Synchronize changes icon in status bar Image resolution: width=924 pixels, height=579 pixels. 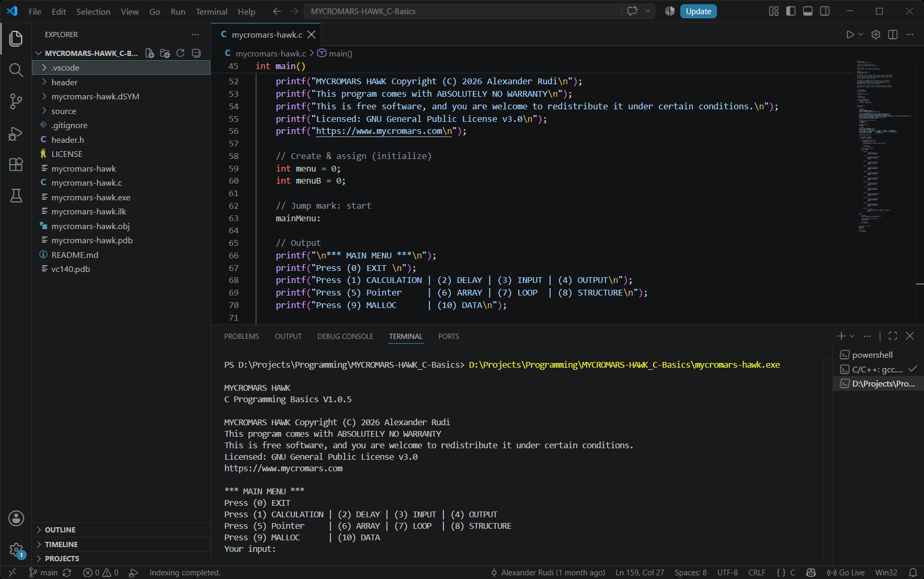(x=67, y=573)
